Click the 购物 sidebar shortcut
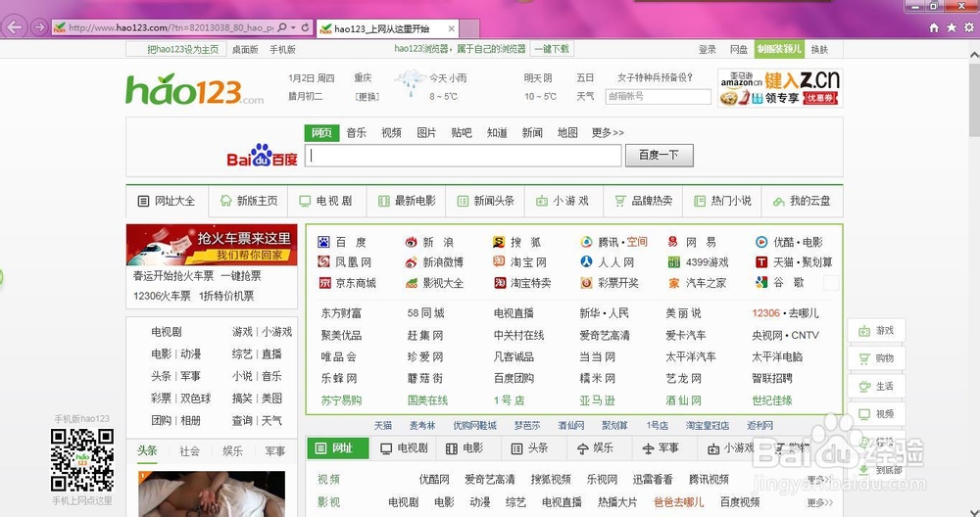This screenshot has height=517, width=980. [x=876, y=358]
